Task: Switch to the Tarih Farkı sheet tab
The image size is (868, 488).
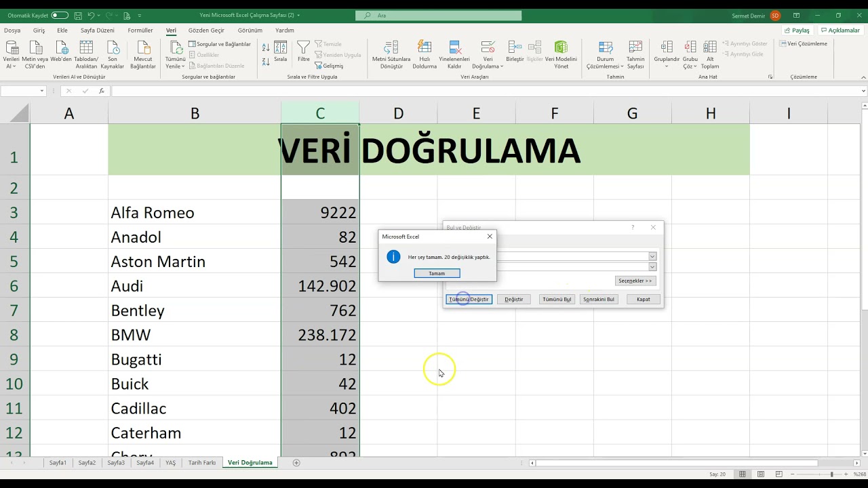Action: point(202,462)
